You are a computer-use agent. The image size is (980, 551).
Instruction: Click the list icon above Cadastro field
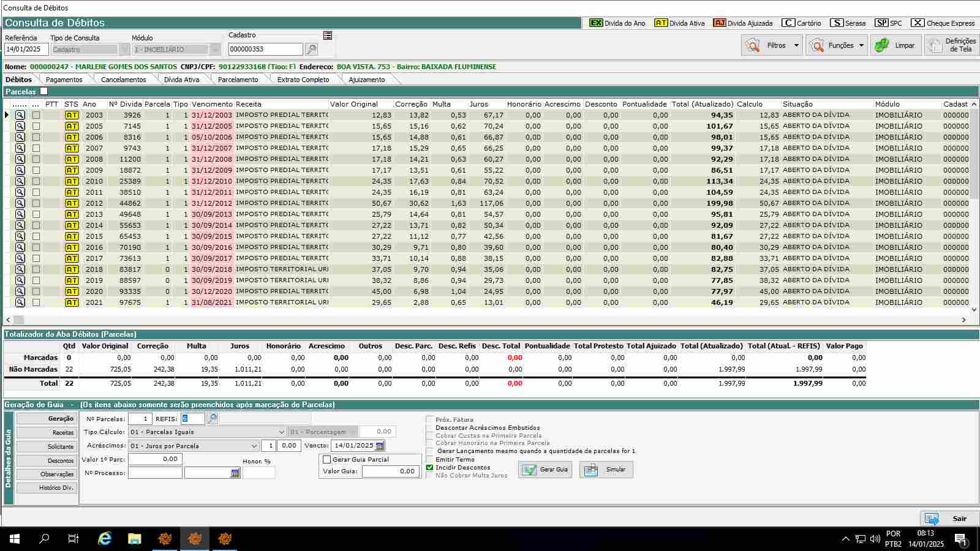(328, 36)
